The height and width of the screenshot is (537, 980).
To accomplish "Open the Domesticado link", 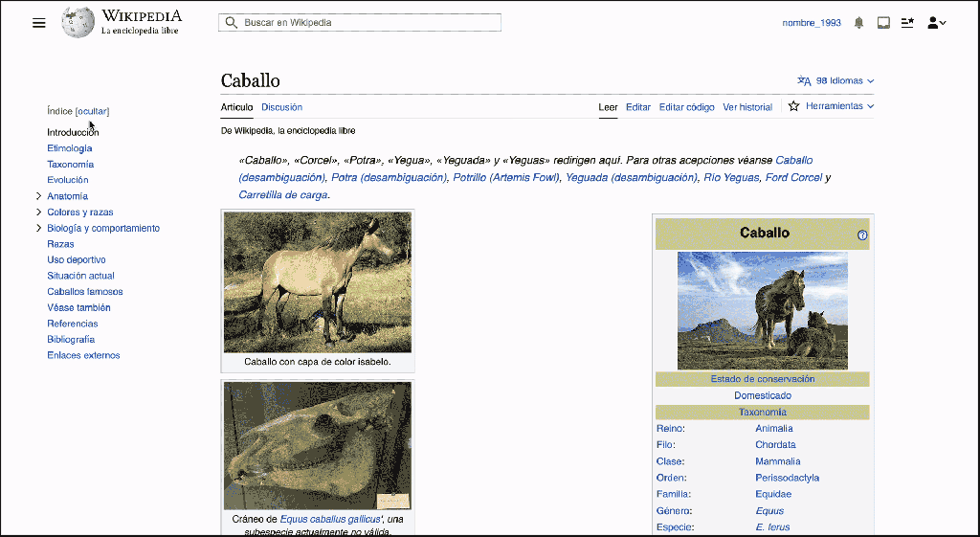I will tap(763, 395).
